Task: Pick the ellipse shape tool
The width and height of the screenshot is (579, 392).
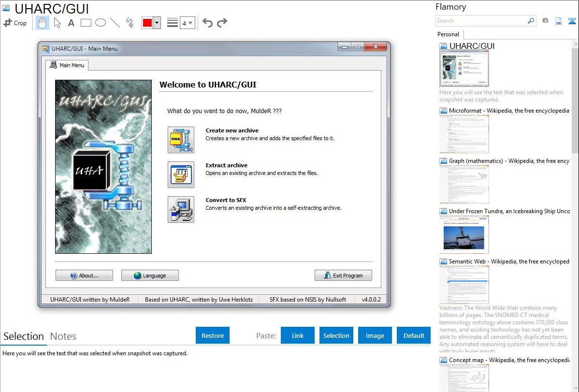Action: click(100, 23)
